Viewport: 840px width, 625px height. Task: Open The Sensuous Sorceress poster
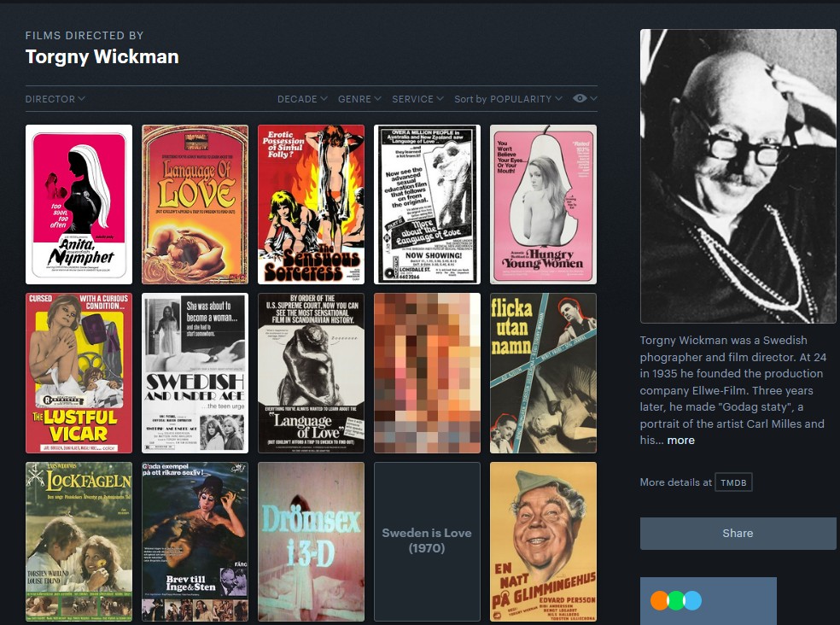tap(311, 204)
